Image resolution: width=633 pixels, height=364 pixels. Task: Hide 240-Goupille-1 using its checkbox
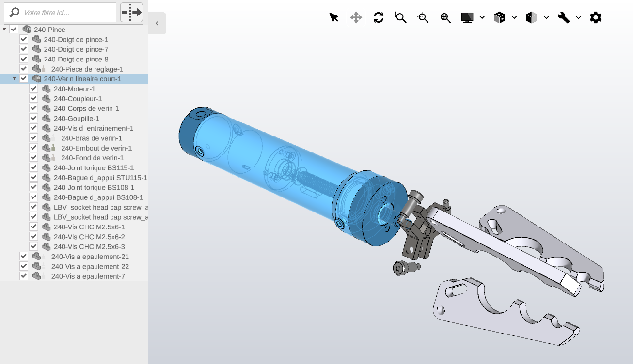click(33, 118)
